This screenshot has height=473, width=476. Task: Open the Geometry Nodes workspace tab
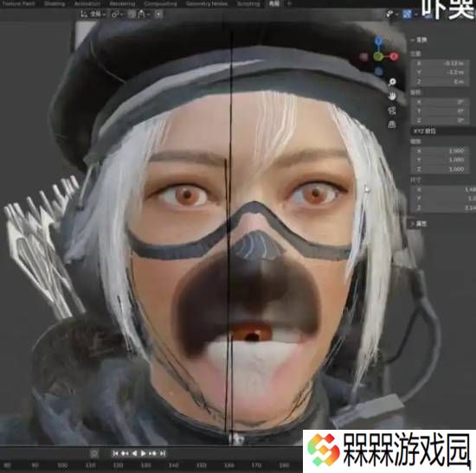[x=207, y=4]
